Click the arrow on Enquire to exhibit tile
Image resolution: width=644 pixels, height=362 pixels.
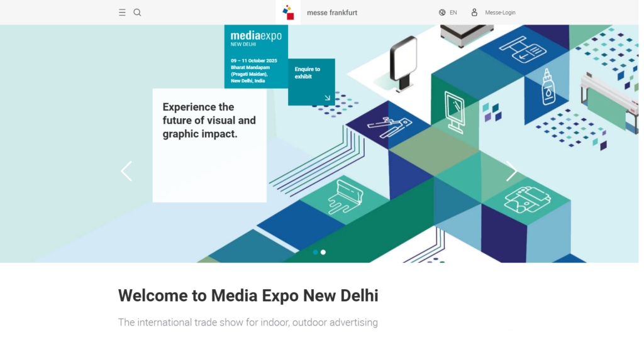coord(327,97)
